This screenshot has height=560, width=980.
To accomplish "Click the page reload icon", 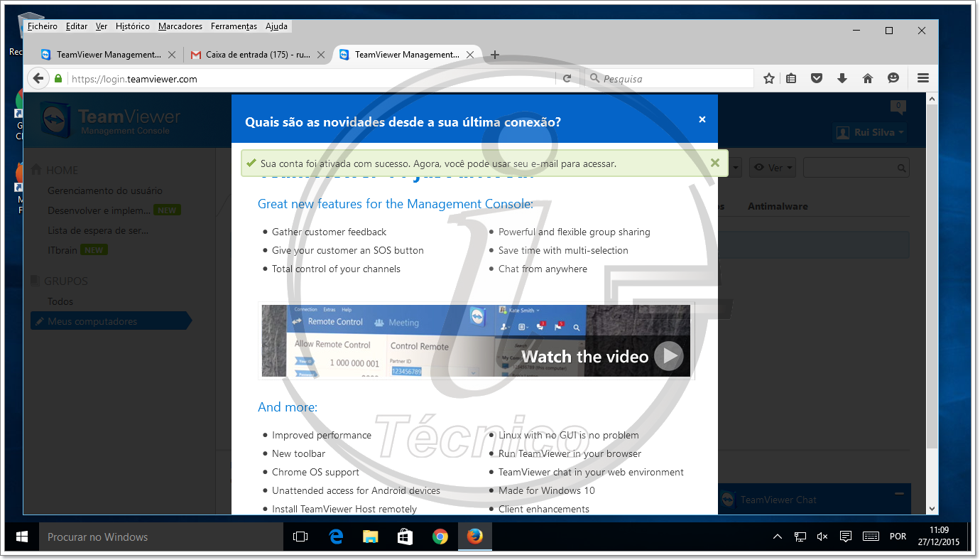I will [567, 79].
